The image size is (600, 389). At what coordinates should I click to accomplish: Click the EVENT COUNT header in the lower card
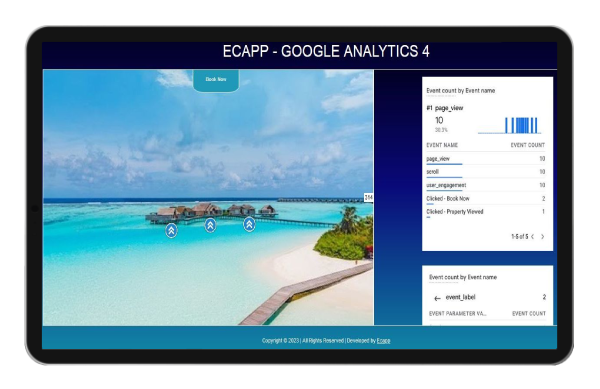529,313
